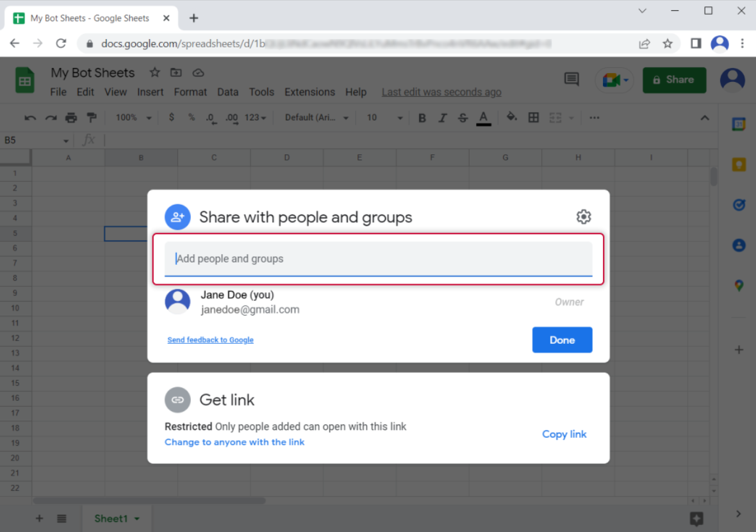
Task: Click the share settings gear icon
Action: pos(583,217)
